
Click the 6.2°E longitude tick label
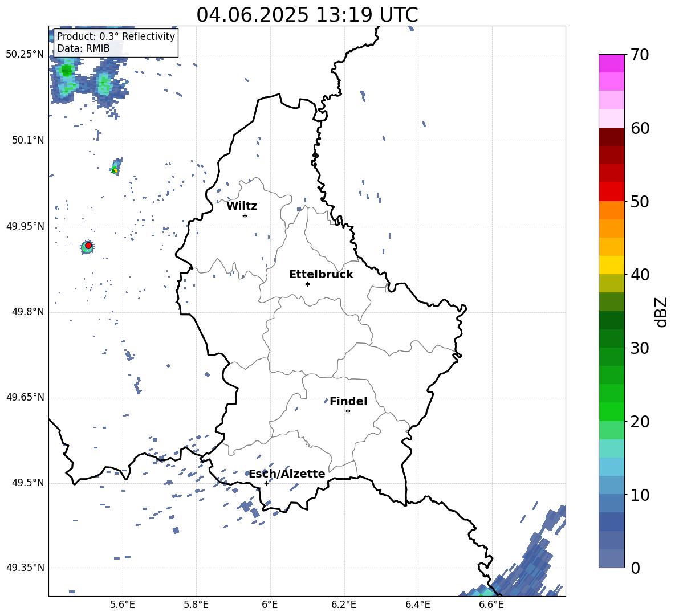pyautogui.click(x=344, y=605)
